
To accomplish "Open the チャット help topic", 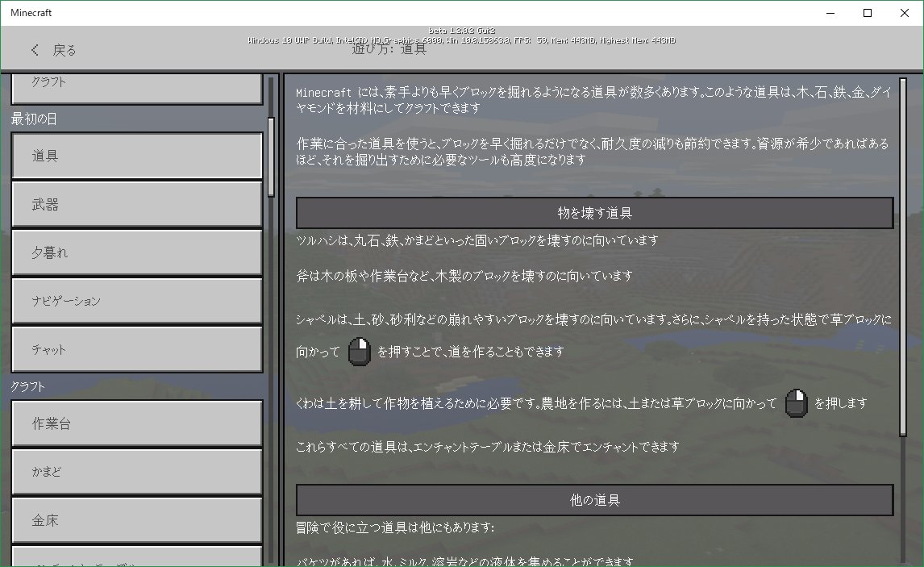I will point(137,349).
